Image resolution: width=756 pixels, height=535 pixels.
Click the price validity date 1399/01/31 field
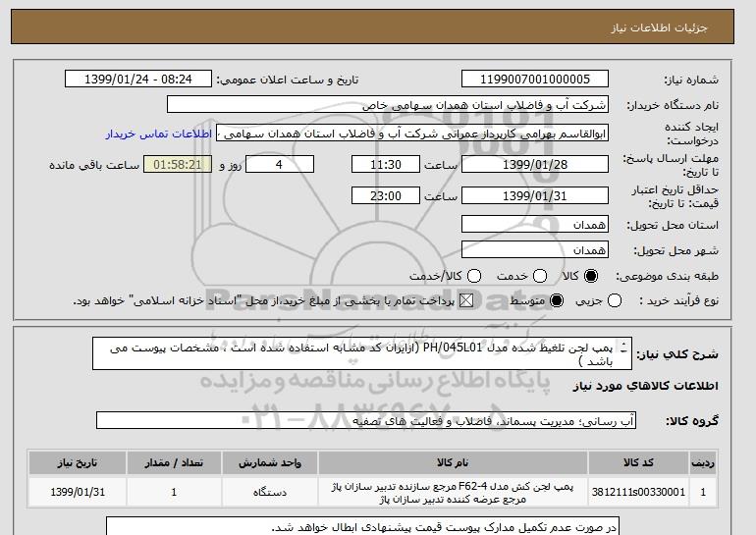pos(535,195)
